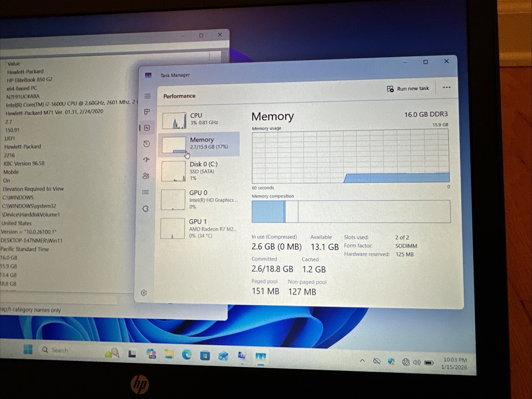Click Slots used 2 of 2 value
The width and height of the screenshot is (532, 399).
click(402, 237)
